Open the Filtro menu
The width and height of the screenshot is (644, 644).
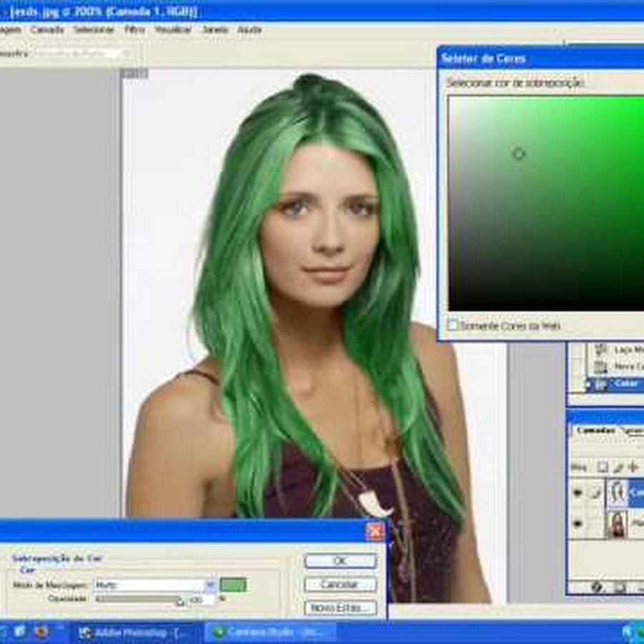tap(134, 30)
